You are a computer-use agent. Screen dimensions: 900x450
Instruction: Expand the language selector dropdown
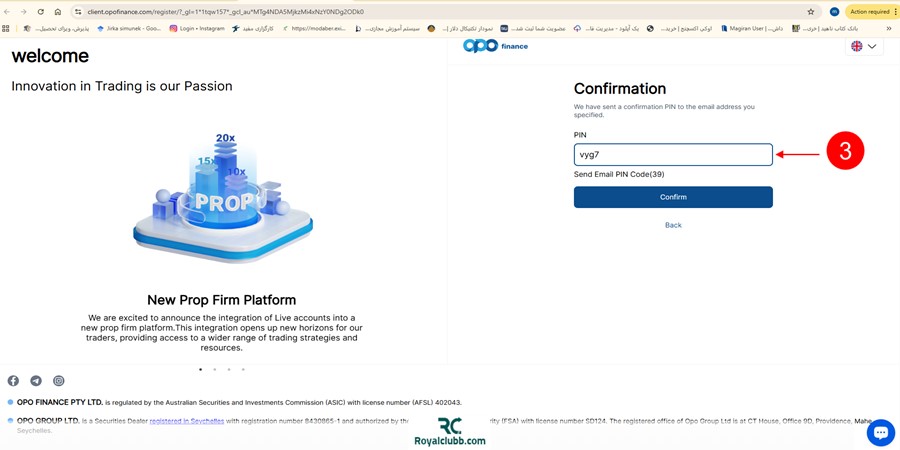tap(864, 47)
